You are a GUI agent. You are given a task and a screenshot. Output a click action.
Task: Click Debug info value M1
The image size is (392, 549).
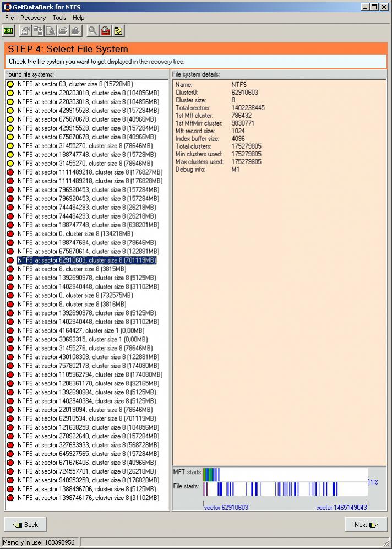coord(235,170)
